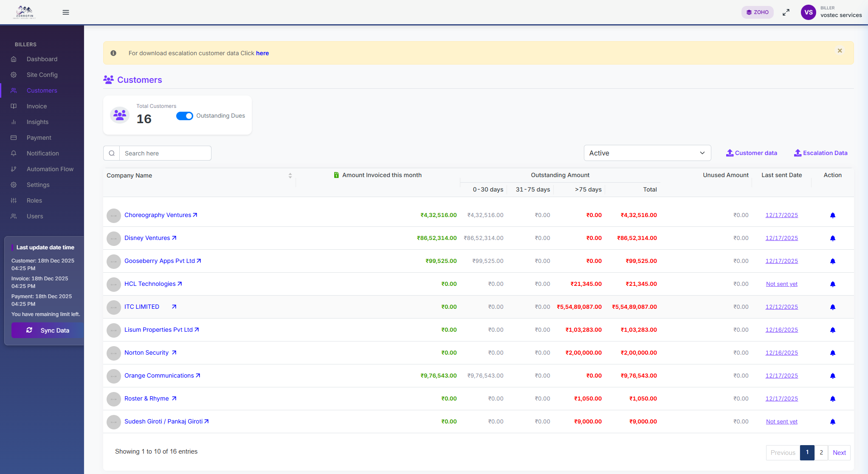Open Site Config in sidebar

point(42,75)
